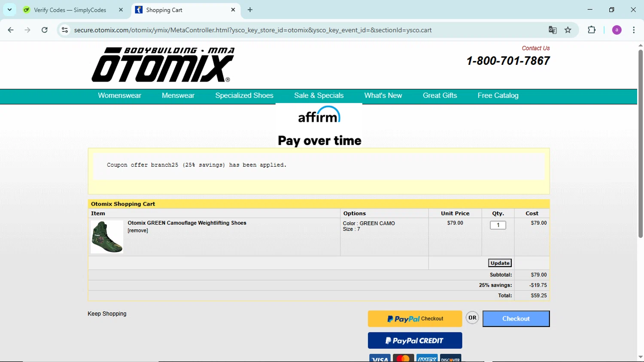Choose the PayPal CREDIT button
The image size is (644, 362).
tap(415, 341)
